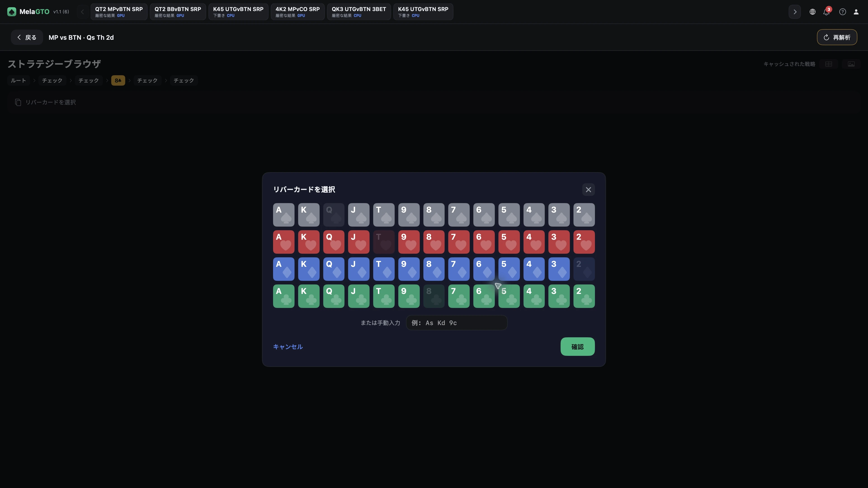
Task: Focus the manual card input field
Action: 457,323
